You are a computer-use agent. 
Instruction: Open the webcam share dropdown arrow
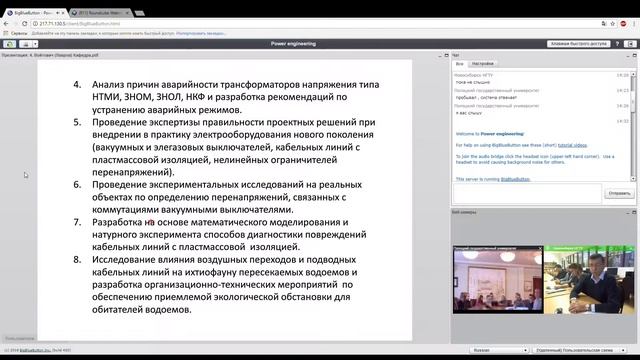click(x=36, y=44)
